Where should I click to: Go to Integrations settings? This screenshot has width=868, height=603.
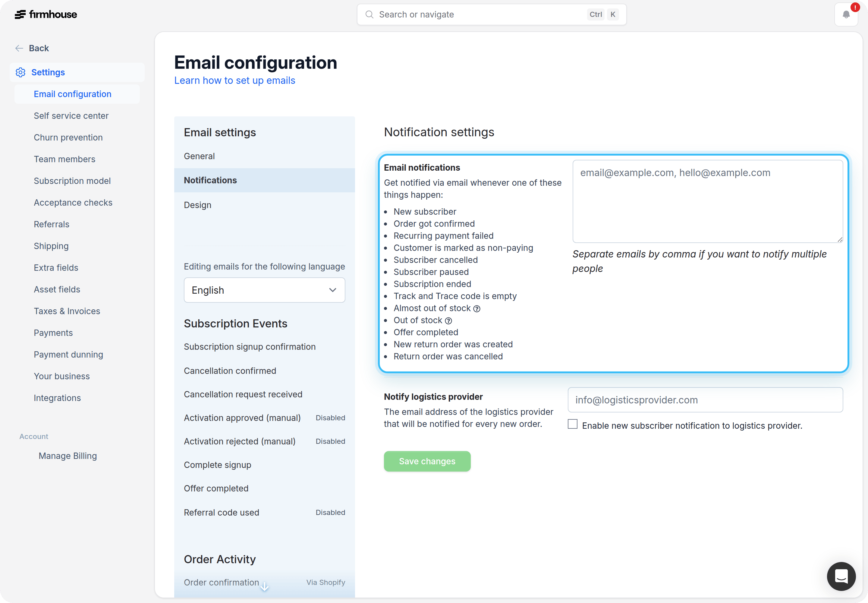coord(57,398)
